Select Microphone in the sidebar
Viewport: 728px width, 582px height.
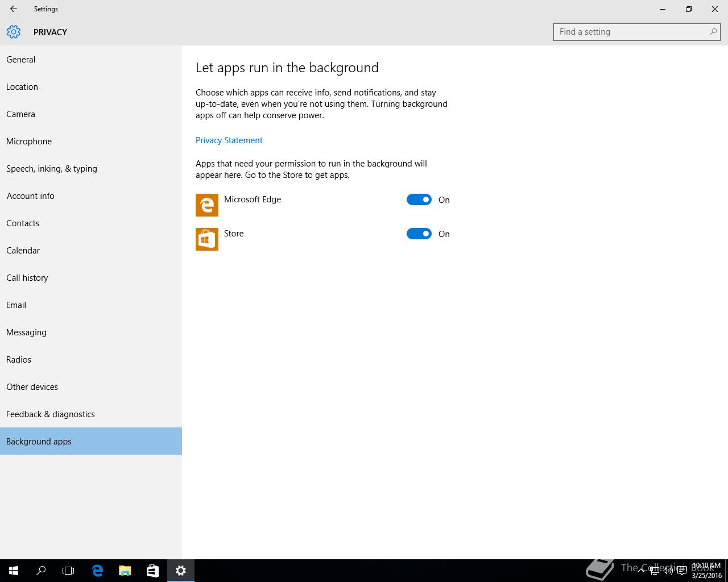pyautogui.click(x=91, y=142)
